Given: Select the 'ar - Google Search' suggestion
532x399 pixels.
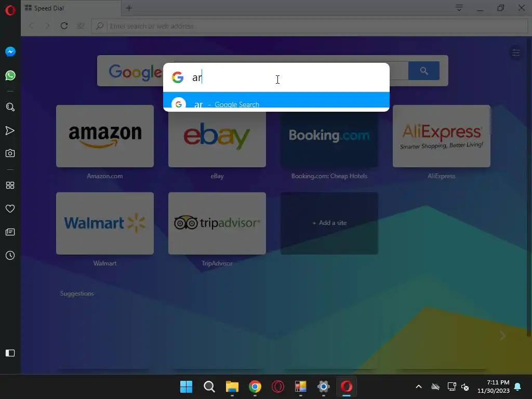Looking at the screenshot, I should tap(276, 100).
